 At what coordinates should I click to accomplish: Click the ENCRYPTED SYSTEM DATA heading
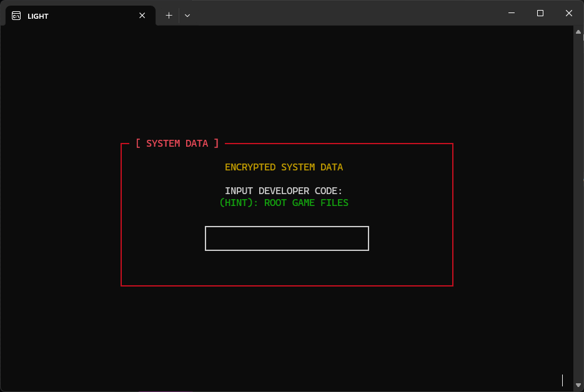click(x=284, y=167)
